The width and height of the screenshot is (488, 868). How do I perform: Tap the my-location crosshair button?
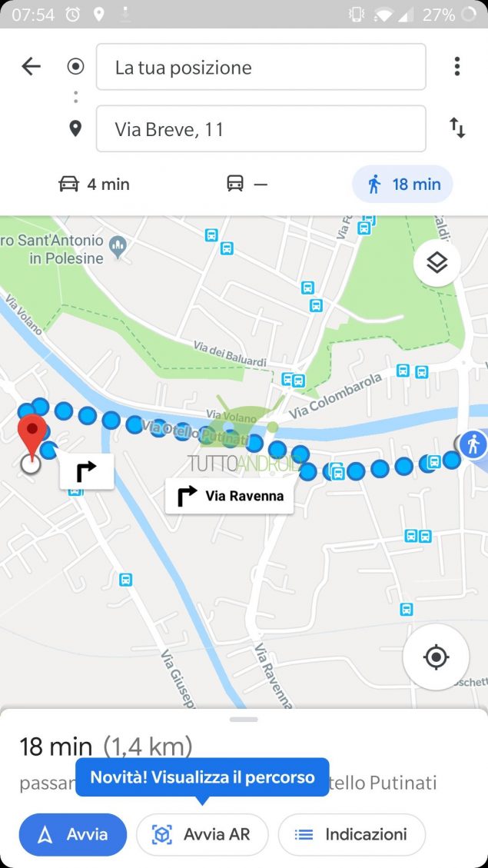click(x=436, y=657)
